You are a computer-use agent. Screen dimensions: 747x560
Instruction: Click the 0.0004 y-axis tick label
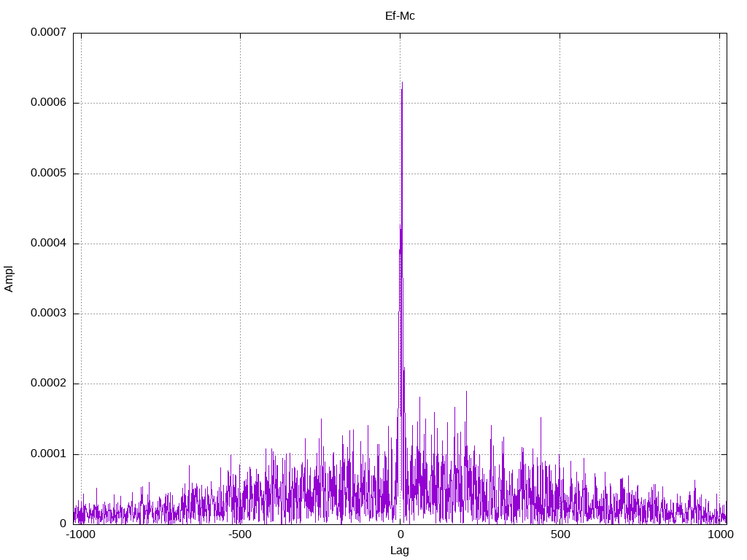[48, 243]
